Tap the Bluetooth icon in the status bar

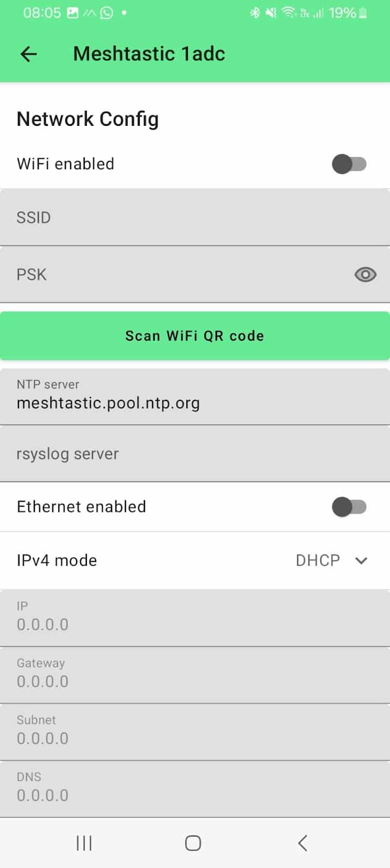click(255, 12)
